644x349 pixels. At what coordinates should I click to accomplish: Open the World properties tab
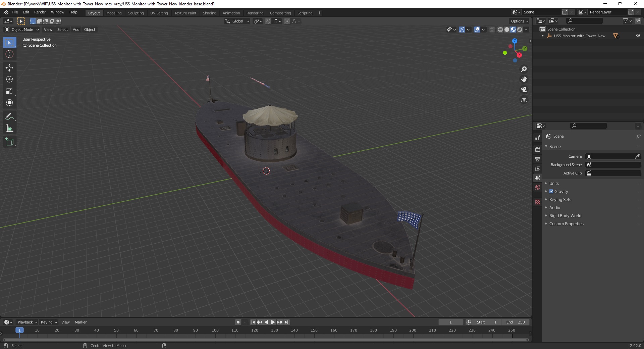click(538, 187)
